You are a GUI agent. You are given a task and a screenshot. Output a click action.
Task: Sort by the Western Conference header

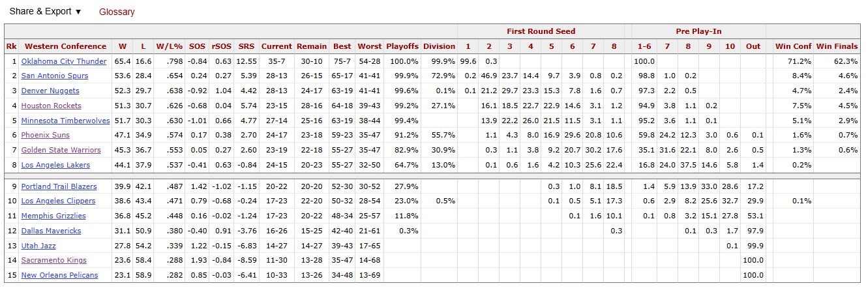click(x=65, y=46)
